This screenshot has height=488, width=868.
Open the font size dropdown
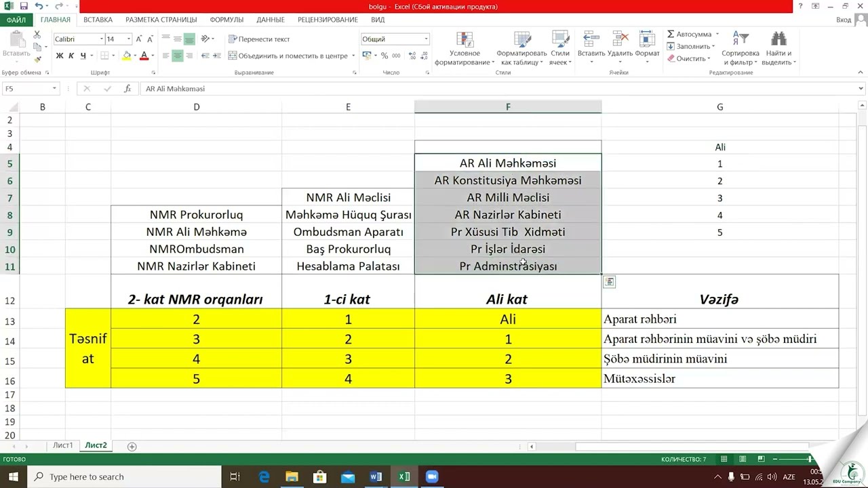point(130,39)
